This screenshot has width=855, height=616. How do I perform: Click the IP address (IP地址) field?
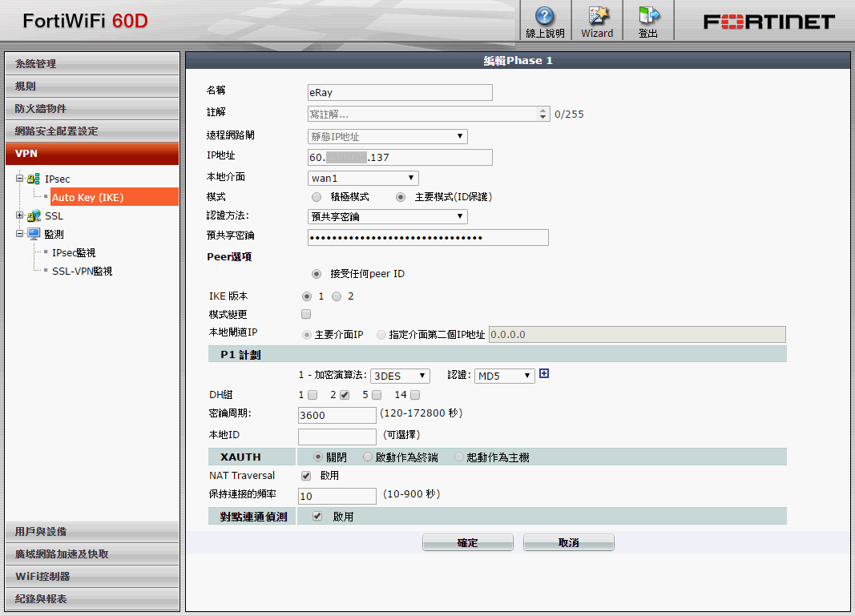coord(400,157)
